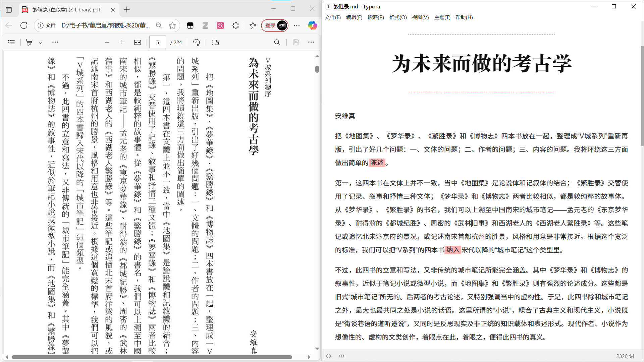644x362 pixels.
Task: Add this page to favorites star
Action: pos(172,25)
